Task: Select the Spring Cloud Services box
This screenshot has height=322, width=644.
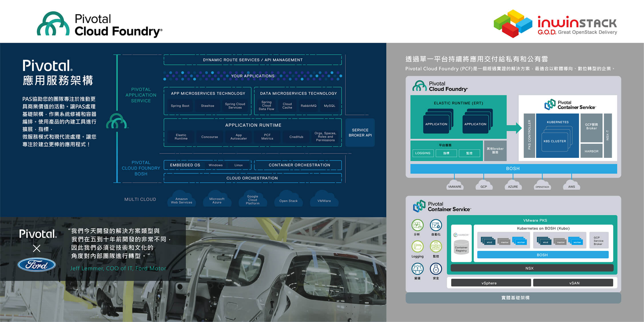Action: (235, 106)
